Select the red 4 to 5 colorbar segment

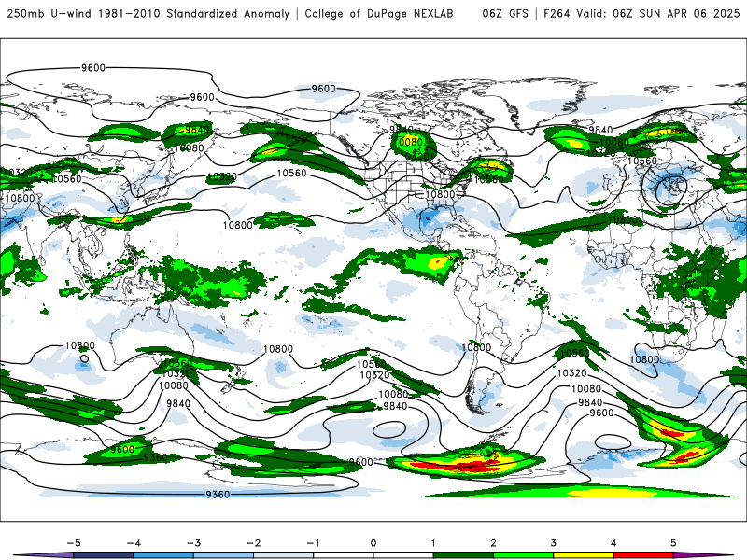click(x=643, y=555)
